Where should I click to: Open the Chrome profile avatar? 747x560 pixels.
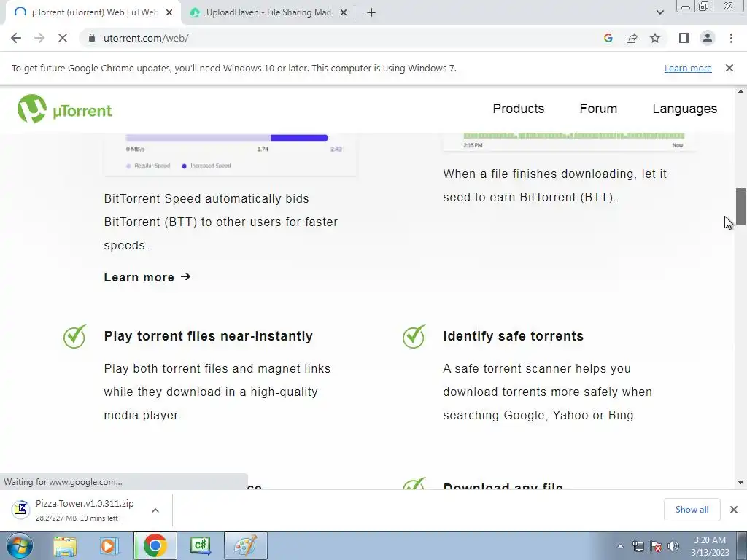[x=708, y=38]
